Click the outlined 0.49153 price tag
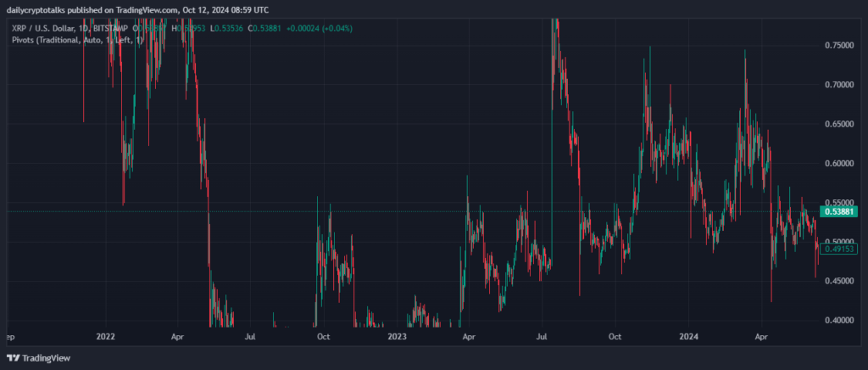The width and height of the screenshot is (868, 370). point(839,249)
